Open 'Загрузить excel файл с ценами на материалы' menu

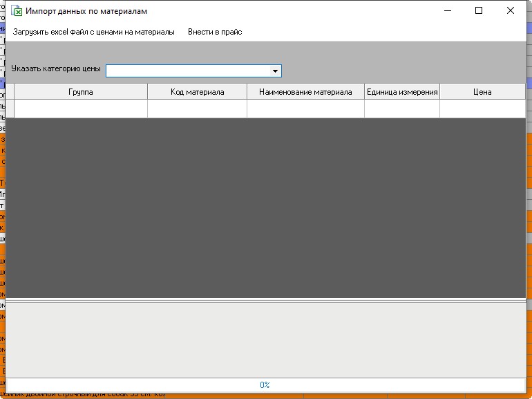point(93,32)
